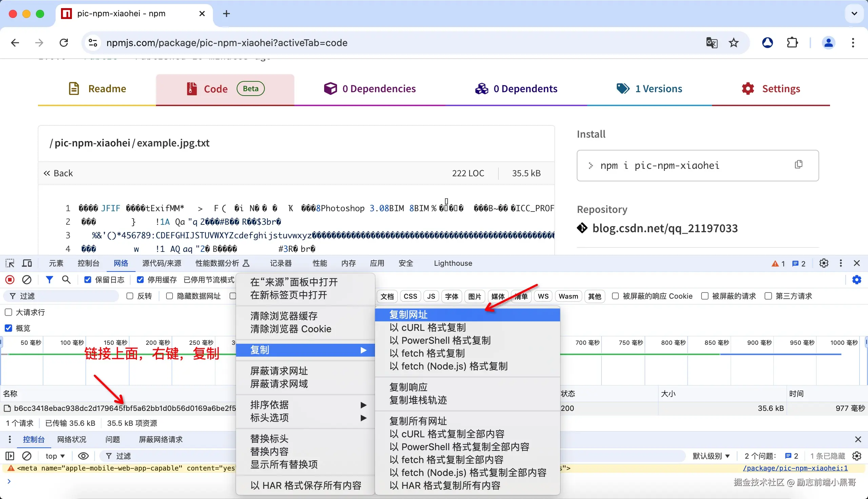
Task: Select the inspect element tool in DevTools
Action: point(9,263)
